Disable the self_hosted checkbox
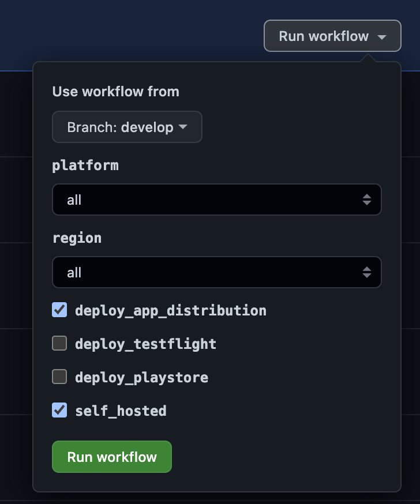The height and width of the screenshot is (504, 420). (59, 410)
